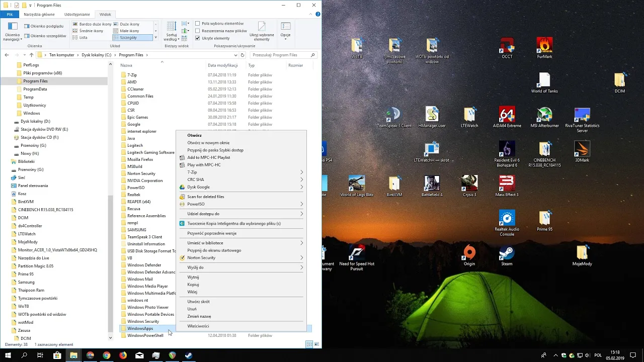Open Firefox from the taskbar

(123, 355)
